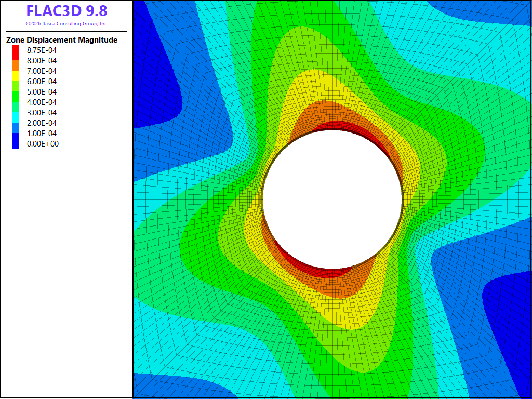Select the red contour zone above the tunnel
532x399 pixels.
353,130
